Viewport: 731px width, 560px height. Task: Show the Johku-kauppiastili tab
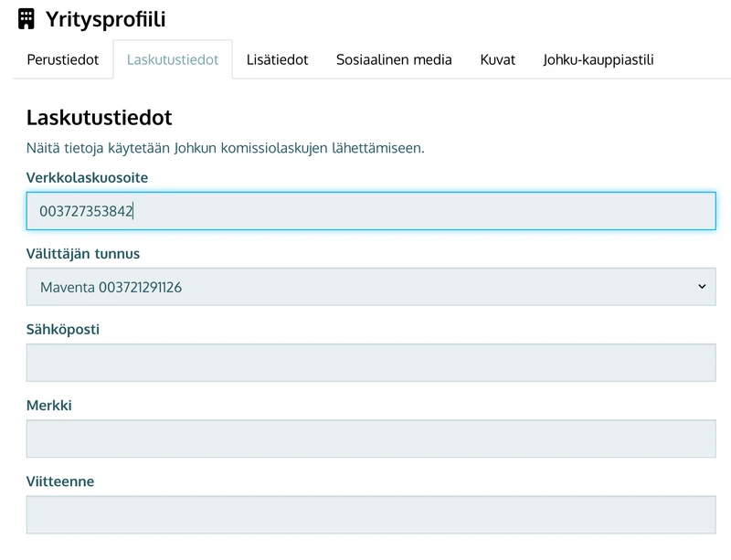(x=599, y=59)
